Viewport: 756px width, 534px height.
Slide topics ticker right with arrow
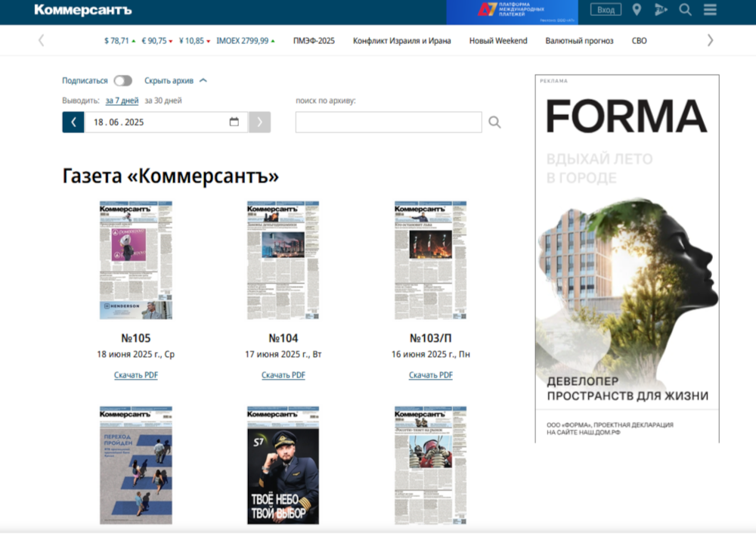(710, 41)
